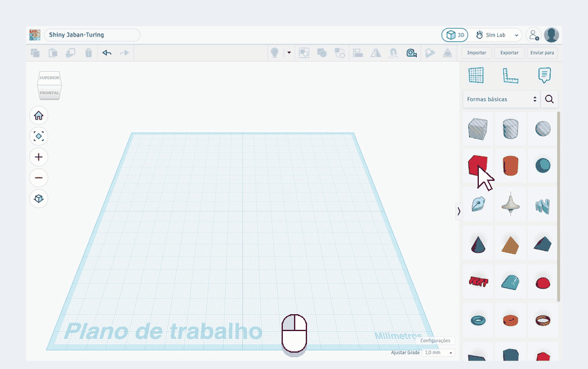This screenshot has width=588, height=369.
Task: Click the trash Delete icon
Action: coord(88,53)
